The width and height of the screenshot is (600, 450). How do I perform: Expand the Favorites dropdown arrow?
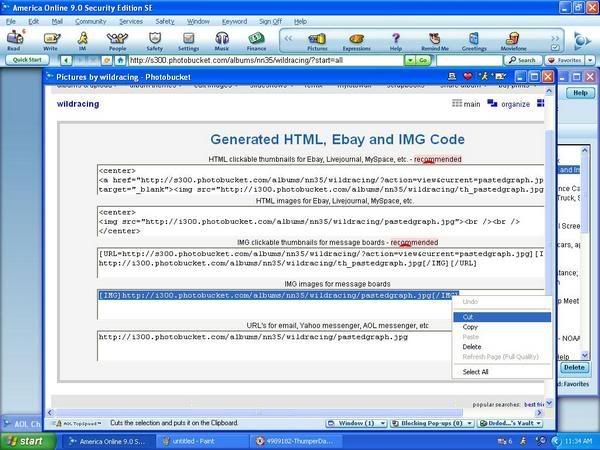590,60
